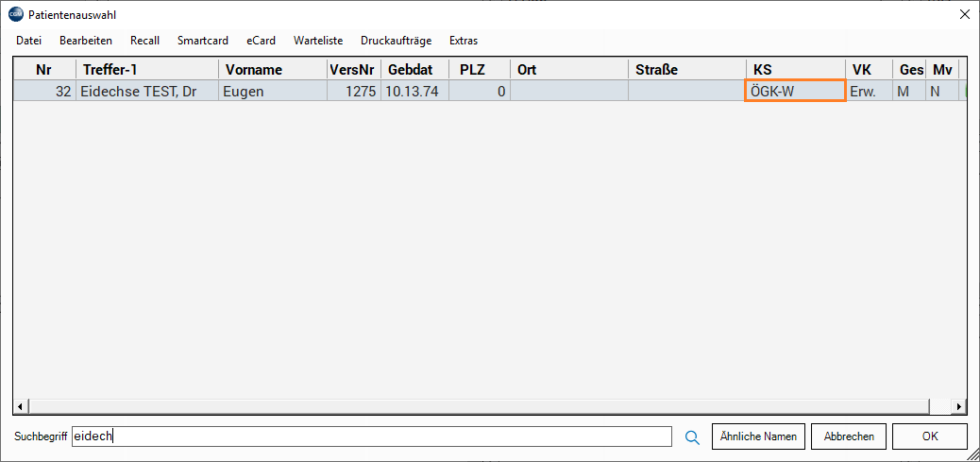The width and height of the screenshot is (980, 462).
Task: Open the Bearbeiten menu
Action: pos(86,41)
